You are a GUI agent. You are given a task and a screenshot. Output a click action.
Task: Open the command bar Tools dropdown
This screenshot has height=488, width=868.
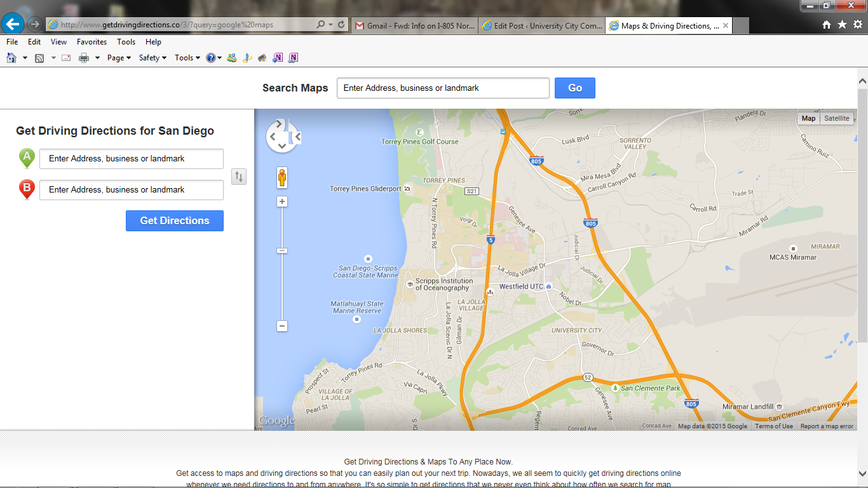187,58
